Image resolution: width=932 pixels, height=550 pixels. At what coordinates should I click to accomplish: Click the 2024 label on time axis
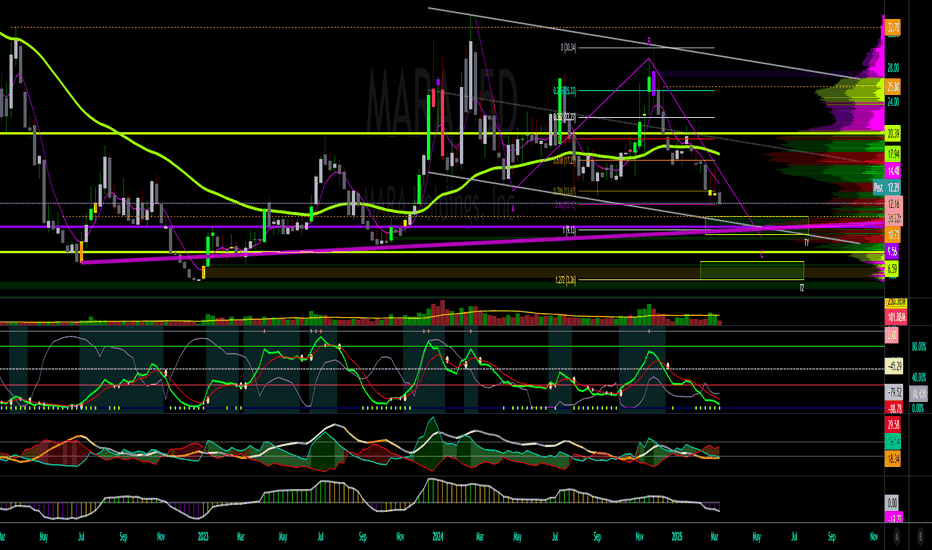pos(437,537)
